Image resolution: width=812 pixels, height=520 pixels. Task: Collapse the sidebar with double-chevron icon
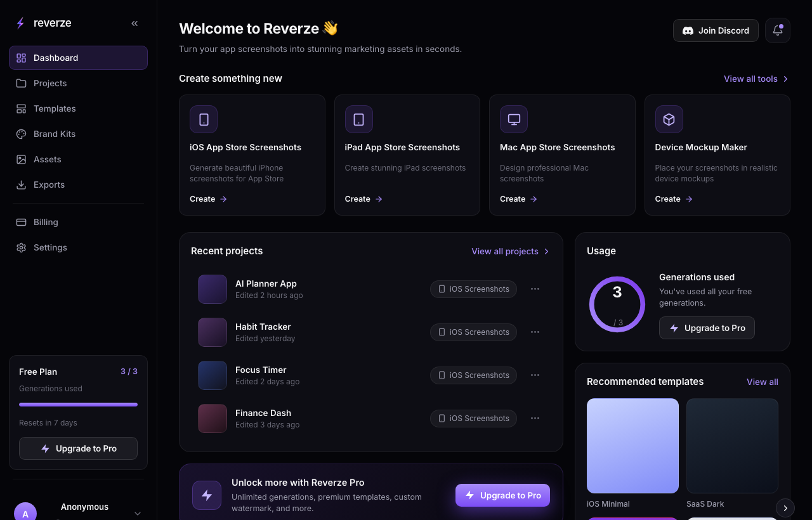pyautogui.click(x=134, y=23)
